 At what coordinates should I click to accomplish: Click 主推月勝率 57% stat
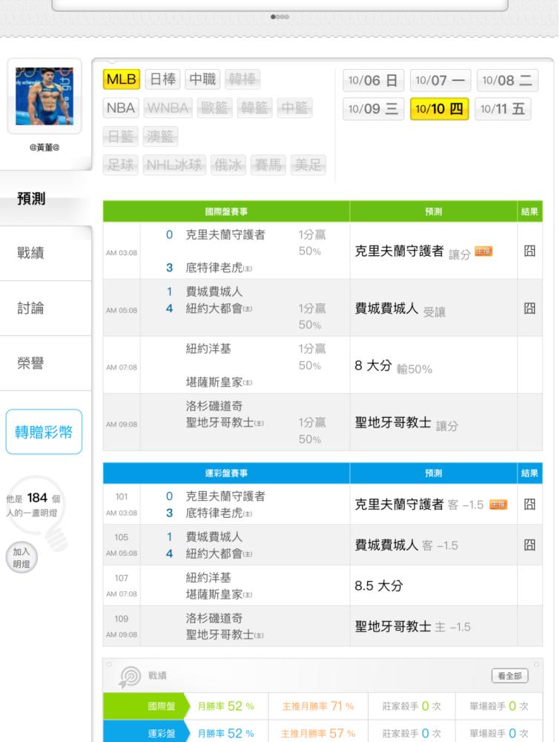coord(318,734)
